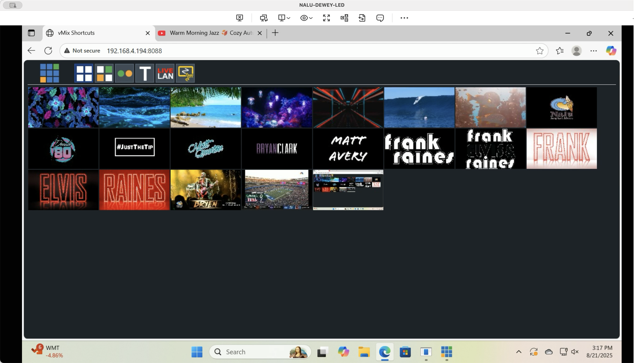This screenshot has height=363, width=644.
Task: Select the tropical beach thumbnail
Action: pyautogui.click(x=206, y=107)
